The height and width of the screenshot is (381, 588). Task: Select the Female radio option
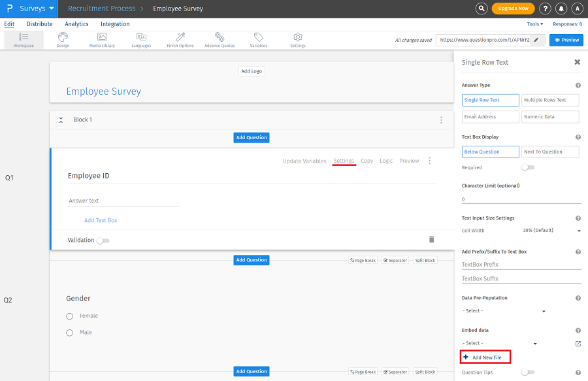click(x=70, y=316)
